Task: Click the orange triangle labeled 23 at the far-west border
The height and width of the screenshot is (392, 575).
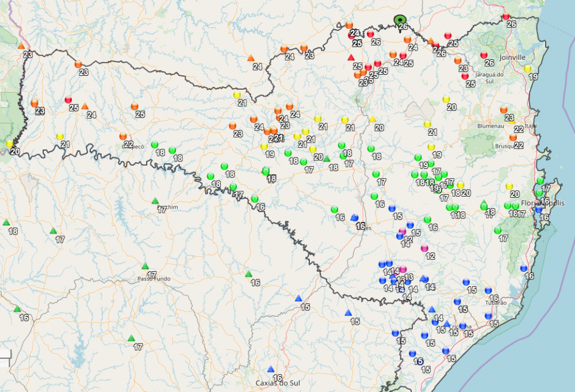Action: click(x=21, y=46)
